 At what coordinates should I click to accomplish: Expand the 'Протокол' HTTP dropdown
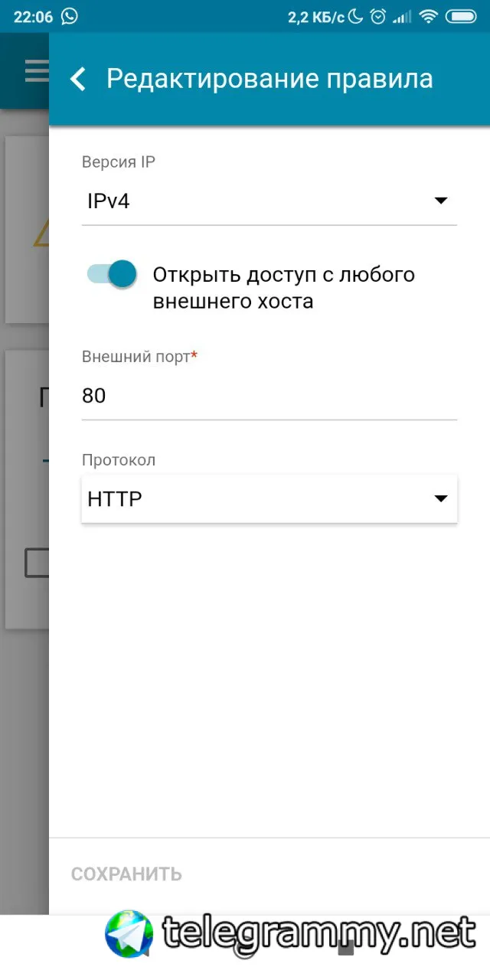tap(269, 499)
